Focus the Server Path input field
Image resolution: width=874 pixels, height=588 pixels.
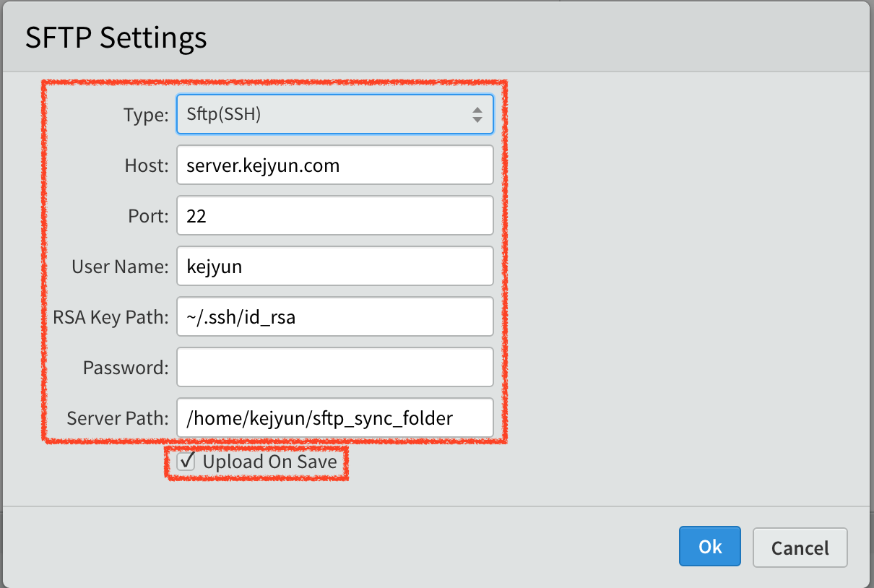(x=335, y=418)
